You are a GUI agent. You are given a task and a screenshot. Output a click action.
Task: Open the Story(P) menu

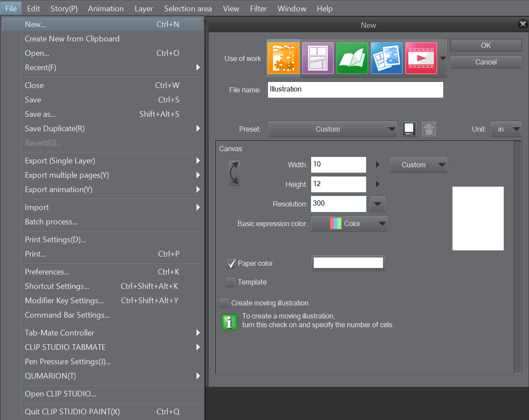[64, 8]
